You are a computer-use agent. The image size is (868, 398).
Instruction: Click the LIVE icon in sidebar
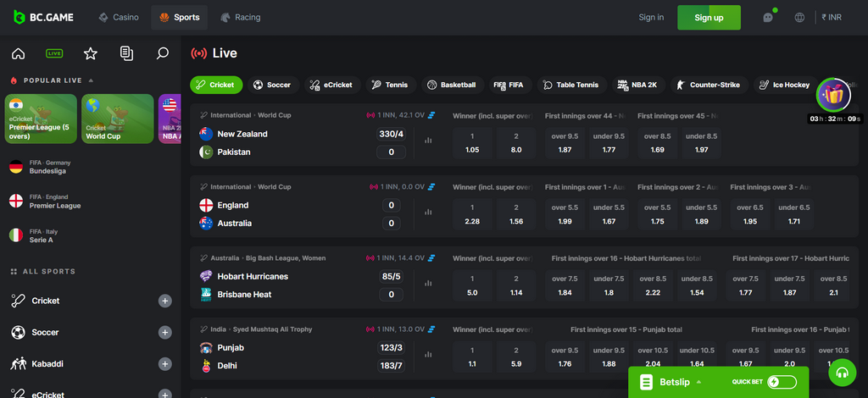click(x=54, y=53)
